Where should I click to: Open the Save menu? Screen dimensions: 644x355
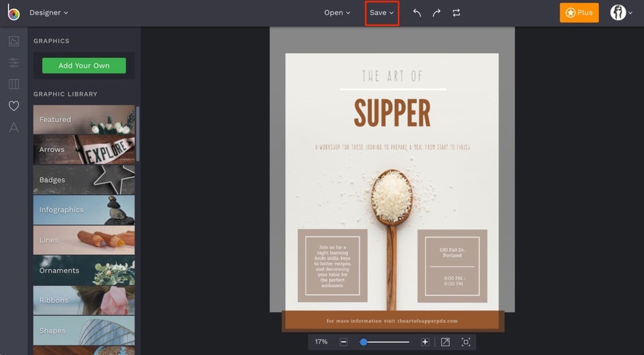click(381, 13)
